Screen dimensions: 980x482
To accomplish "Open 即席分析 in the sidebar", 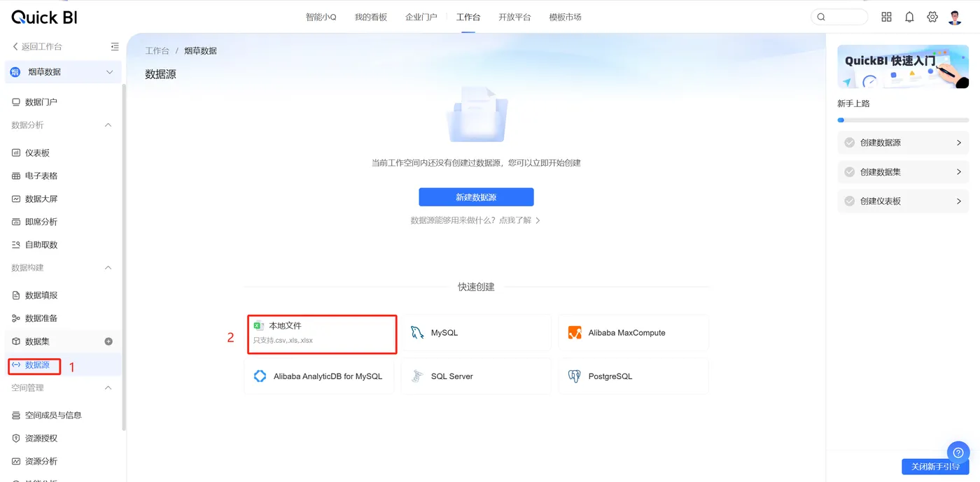I will point(41,222).
